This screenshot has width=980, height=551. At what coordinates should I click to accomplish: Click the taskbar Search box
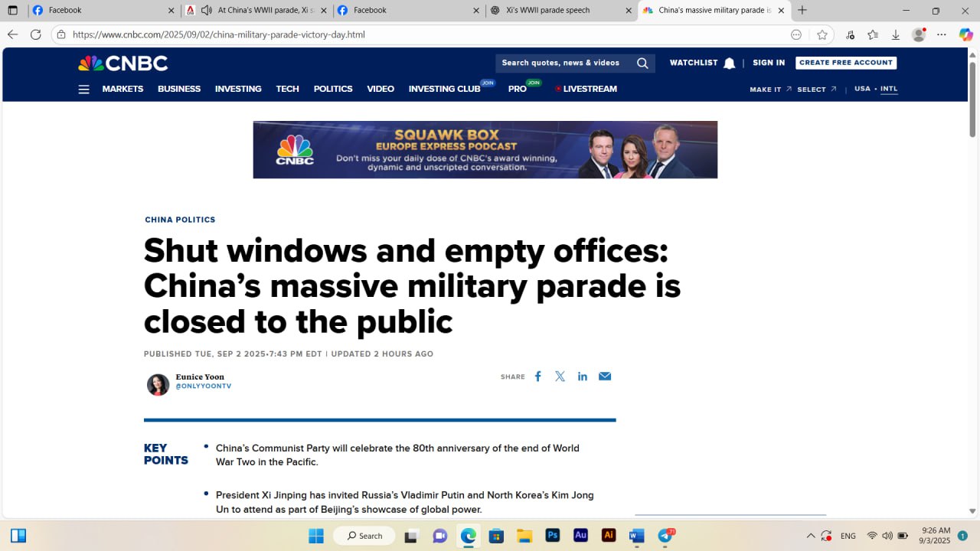coord(364,536)
